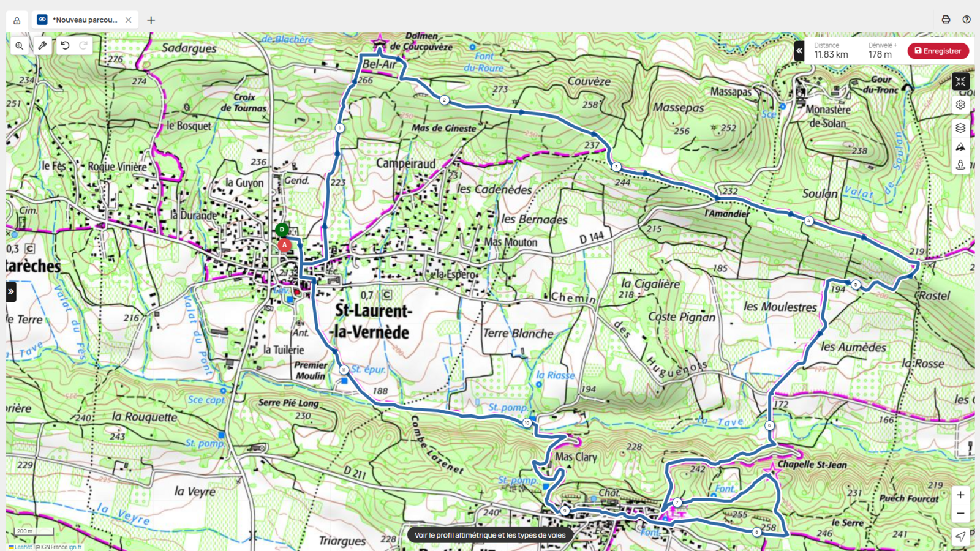The width and height of the screenshot is (980, 551).
Task: Open the map layers selector
Action: tap(960, 128)
